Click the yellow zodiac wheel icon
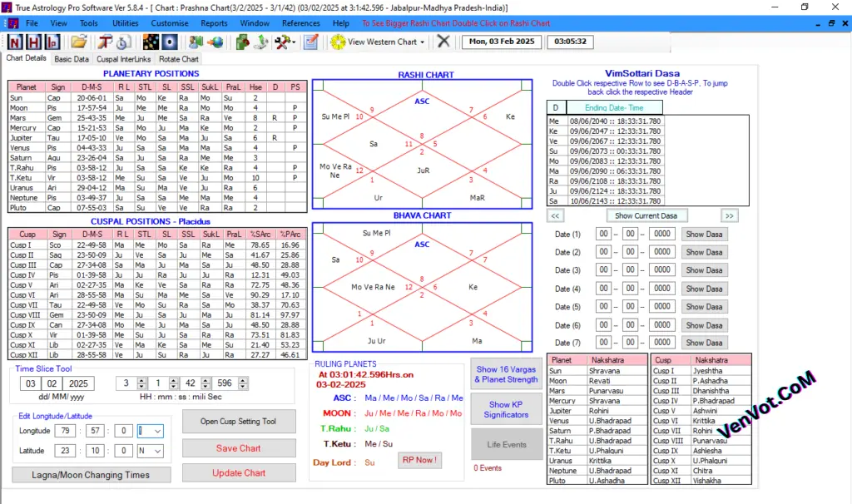This screenshot has width=852, height=504. (338, 42)
